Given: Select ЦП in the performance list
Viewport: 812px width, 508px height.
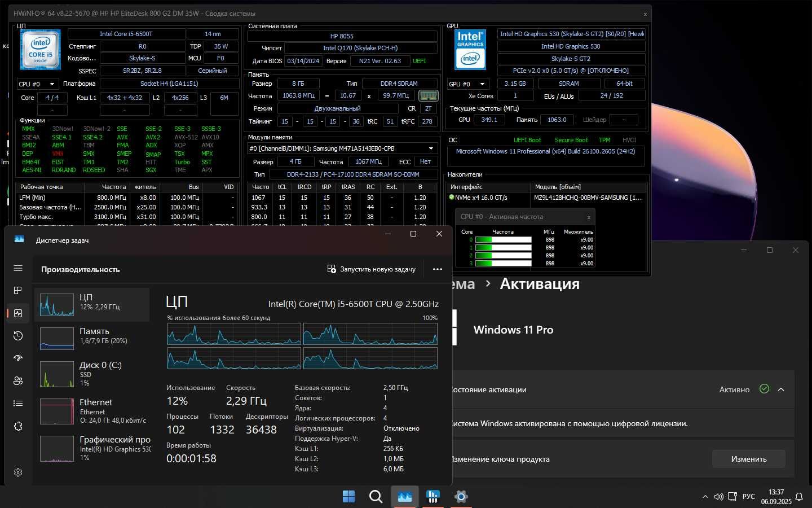Looking at the screenshot, I should [x=92, y=305].
